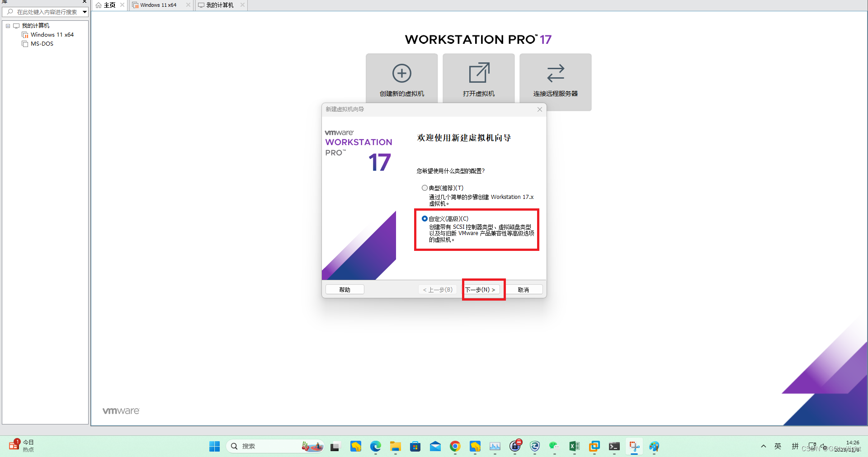Open the paint palette app in taskbar
The image size is (868, 457).
[x=654, y=447]
